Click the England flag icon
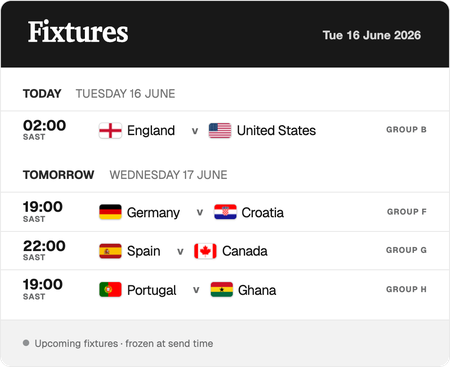The width and height of the screenshot is (450, 367). 110,131
